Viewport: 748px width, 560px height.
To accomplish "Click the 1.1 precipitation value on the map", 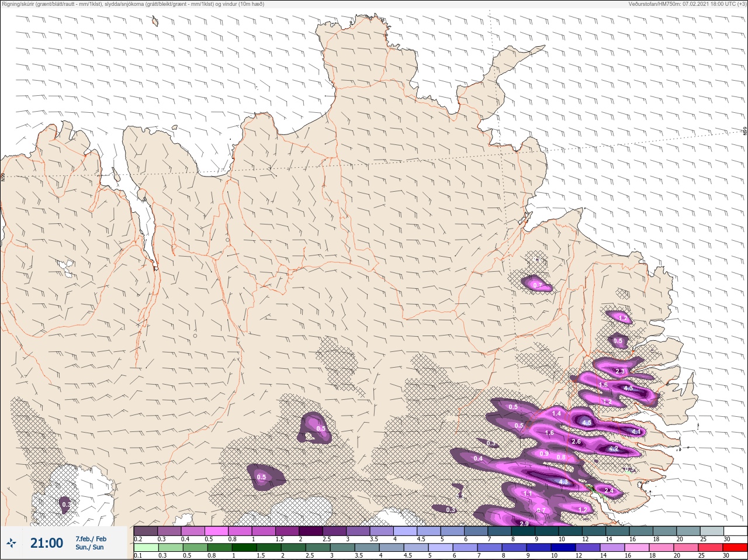I will click(x=528, y=494).
